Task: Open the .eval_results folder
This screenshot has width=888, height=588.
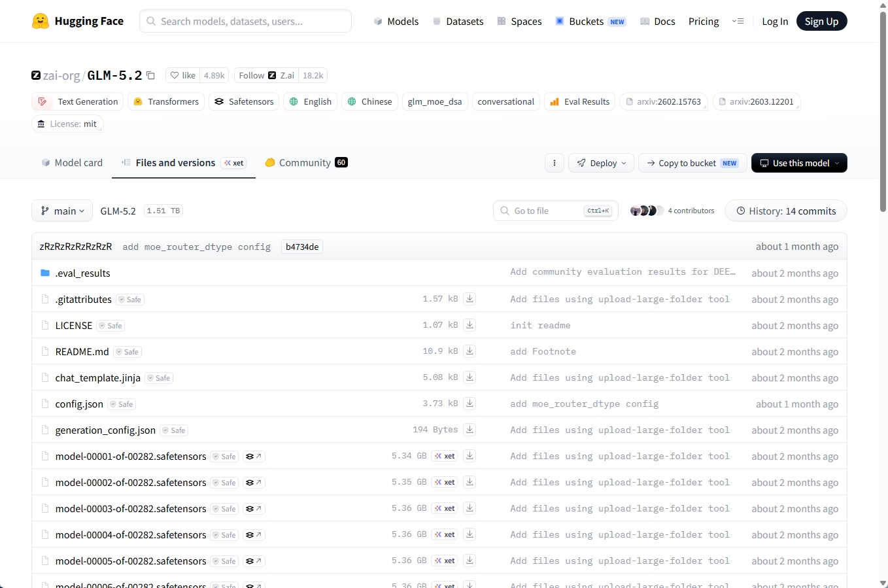Action: 82,273
